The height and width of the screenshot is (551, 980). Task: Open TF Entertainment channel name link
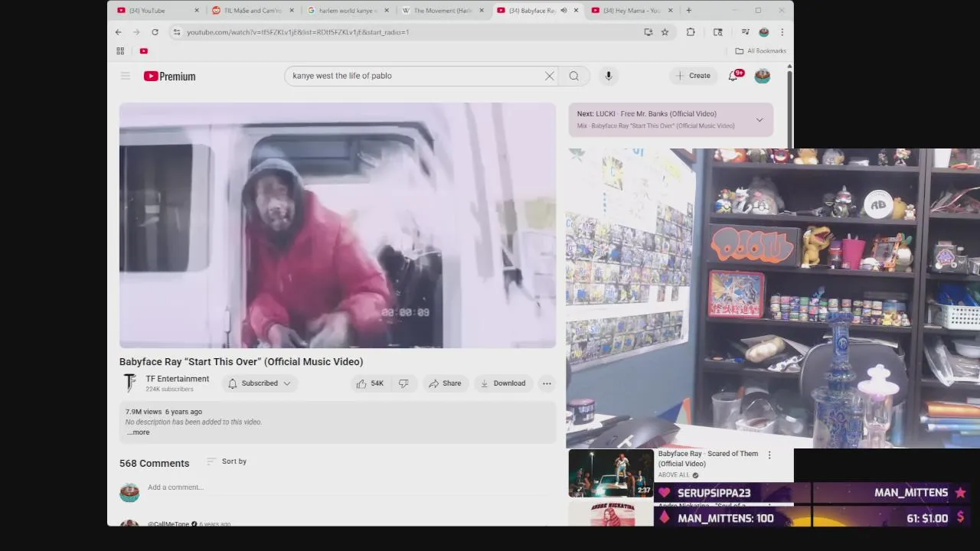coord(178,379)
